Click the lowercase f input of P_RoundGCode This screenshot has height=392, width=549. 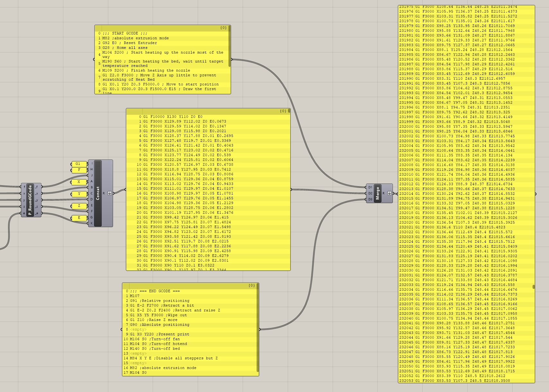[x=24, y=187]
